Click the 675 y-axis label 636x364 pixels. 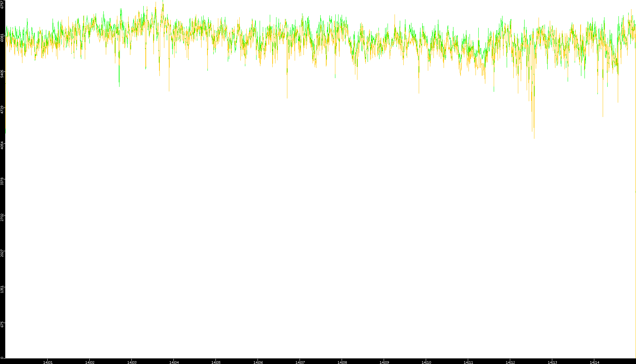[x=2, y=324]
